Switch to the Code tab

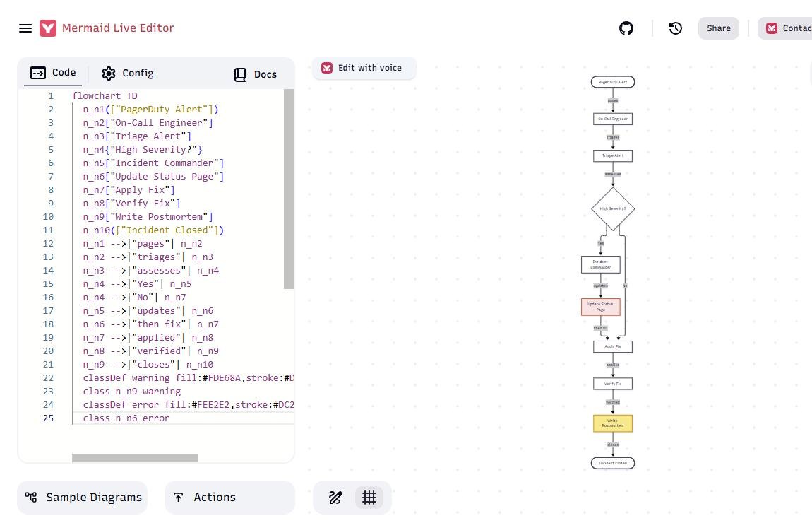point(53,73)
